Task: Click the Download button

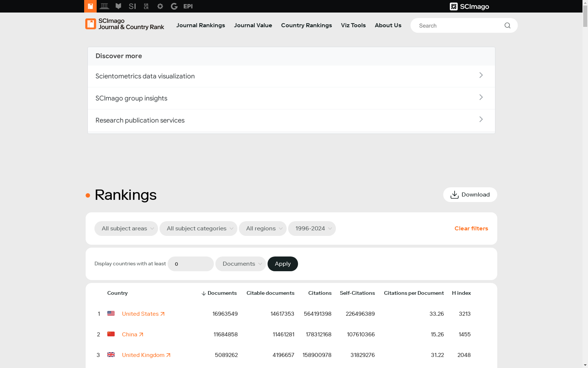Action: tap(470, 195)
